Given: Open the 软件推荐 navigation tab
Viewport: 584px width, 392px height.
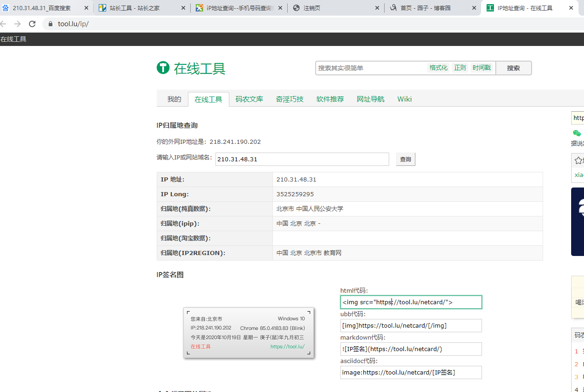Looking at the screenshot, I should 330,99.
